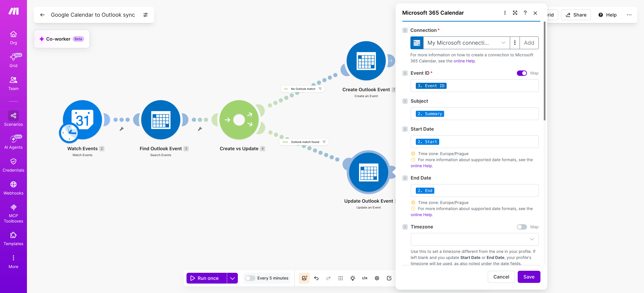Click the Cancel button

coord(501,277)
